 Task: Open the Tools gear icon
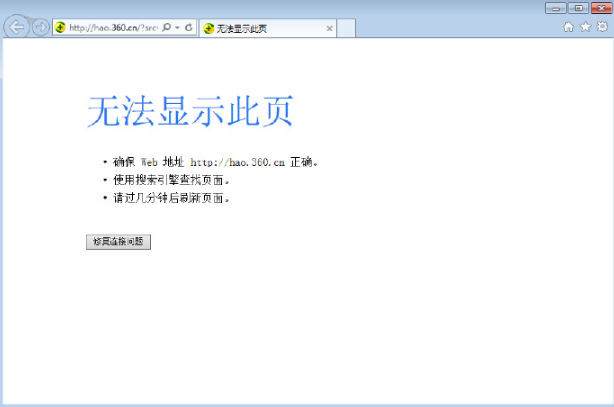[602, 27]
